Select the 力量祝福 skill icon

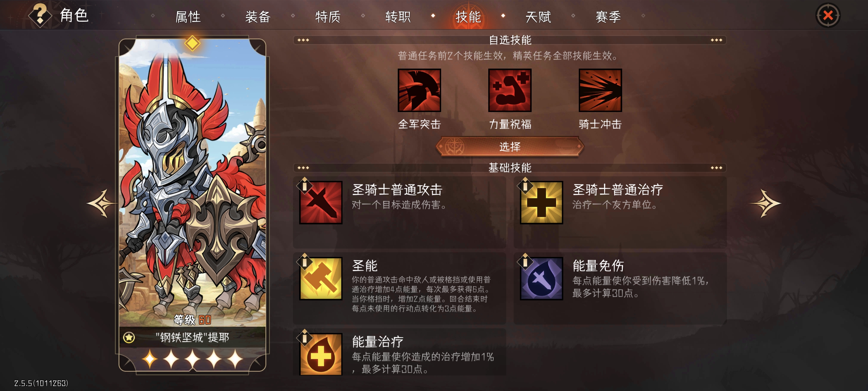pos(510,90)
